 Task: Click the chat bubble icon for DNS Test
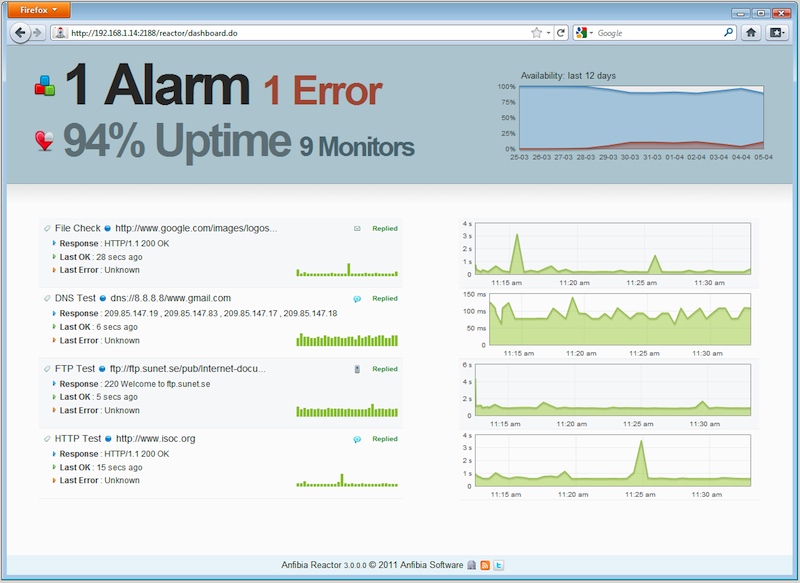click(357, 299)
